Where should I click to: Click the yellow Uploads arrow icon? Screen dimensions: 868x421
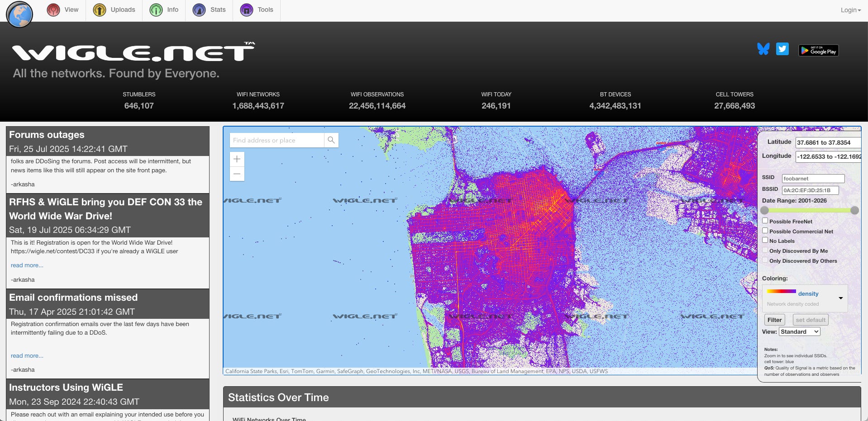100,10
